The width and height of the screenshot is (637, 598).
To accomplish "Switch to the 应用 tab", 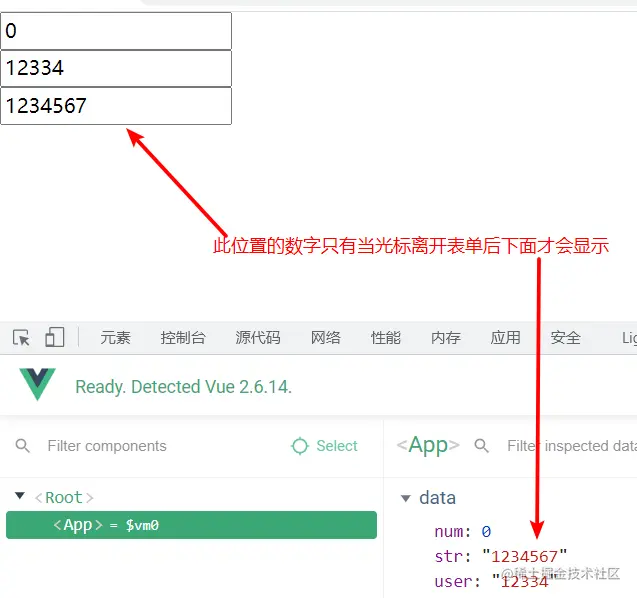I will click(505, 338).
